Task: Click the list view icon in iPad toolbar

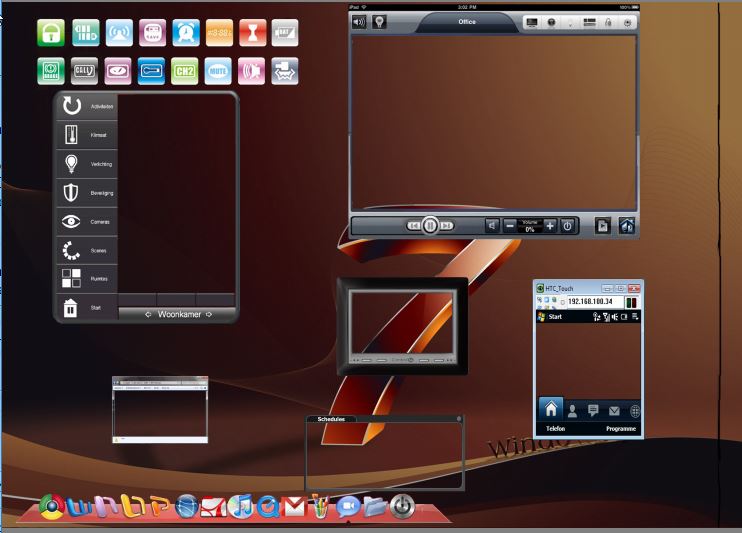Action: 589,22
